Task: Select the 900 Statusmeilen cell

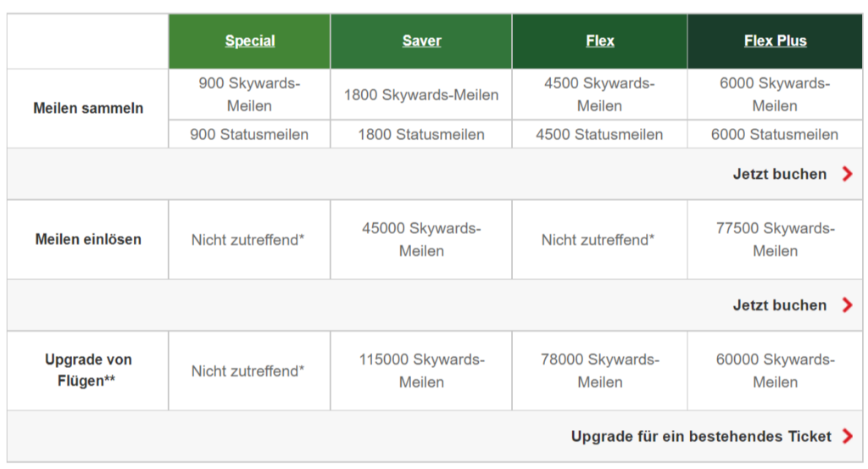Action: [249, 134]
